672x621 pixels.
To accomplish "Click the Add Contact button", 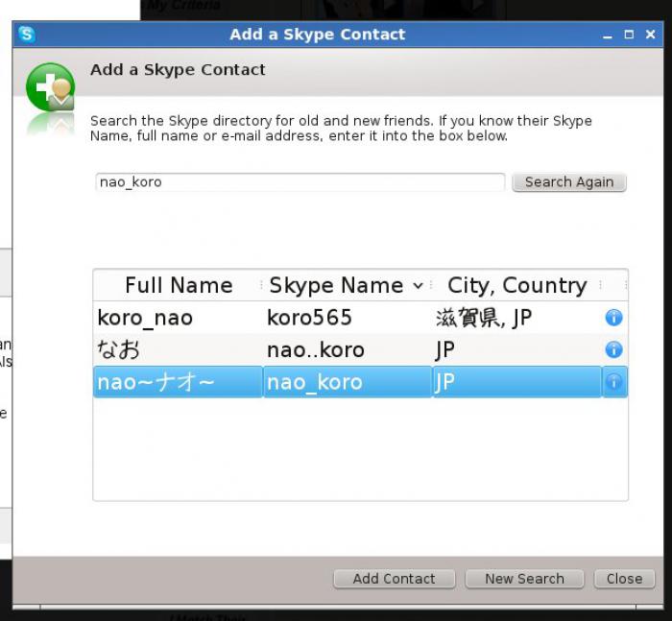I will (394, 579).
